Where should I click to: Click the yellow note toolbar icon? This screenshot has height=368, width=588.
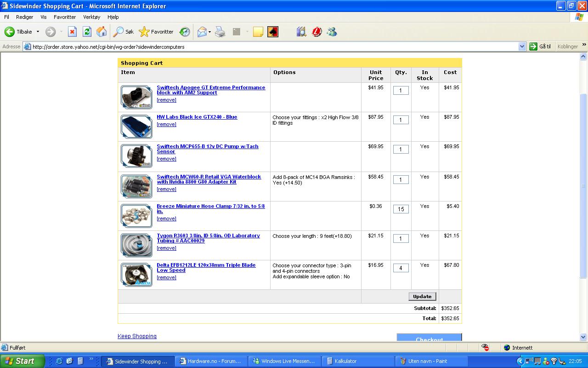click(258, 32)
